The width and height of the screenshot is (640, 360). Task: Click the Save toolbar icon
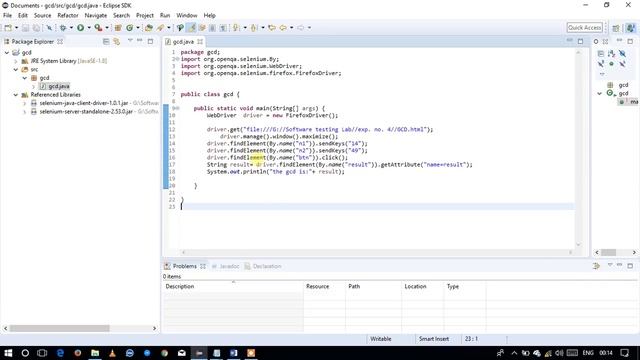25,28
